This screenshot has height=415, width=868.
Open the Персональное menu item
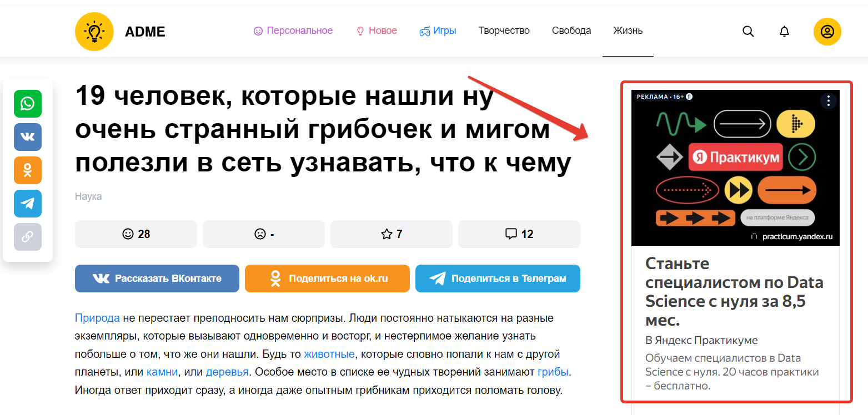[293, 31]
